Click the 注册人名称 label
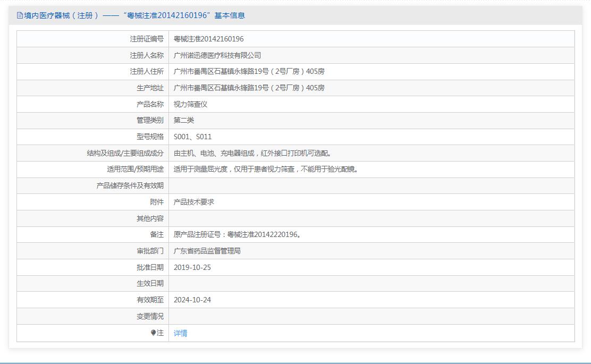This screenshot has width=591, height=364. coord(147,55)
